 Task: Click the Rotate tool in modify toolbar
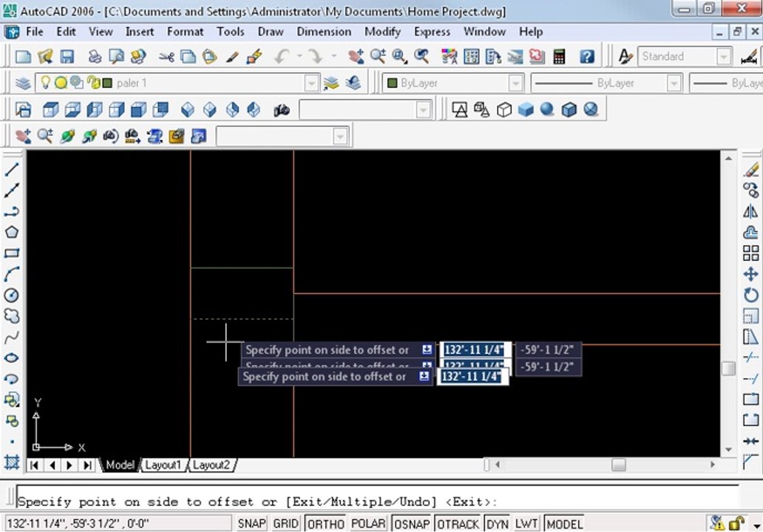[751, 295]
